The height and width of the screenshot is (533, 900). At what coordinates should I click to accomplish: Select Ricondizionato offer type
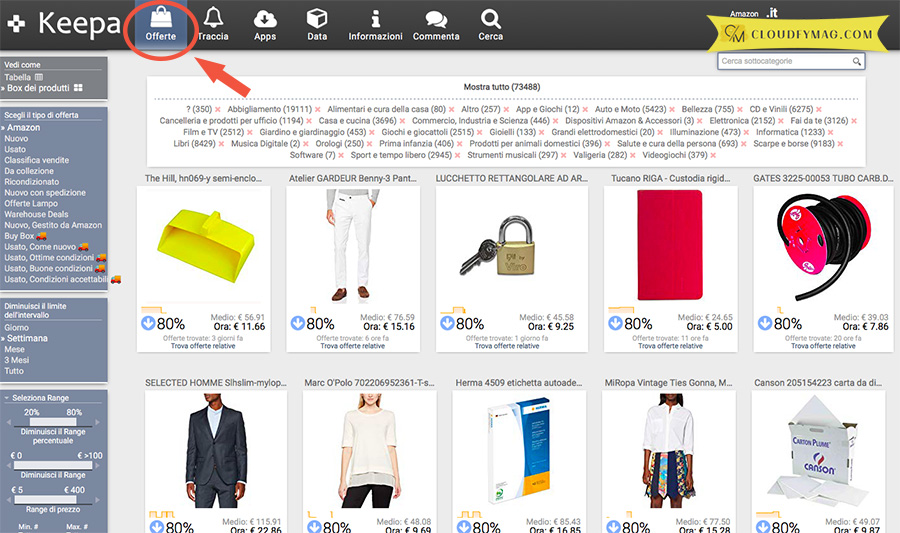[x=32, y=181]
